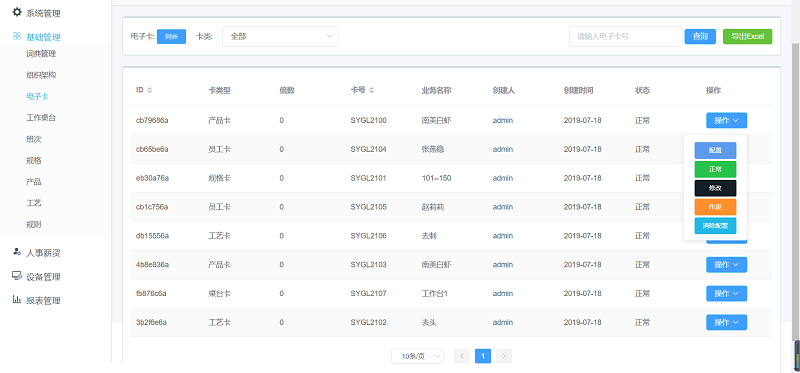This screenshot has height=373, width=800.
Task: Select 清除配置 in the operation menu
Action: 715,226
